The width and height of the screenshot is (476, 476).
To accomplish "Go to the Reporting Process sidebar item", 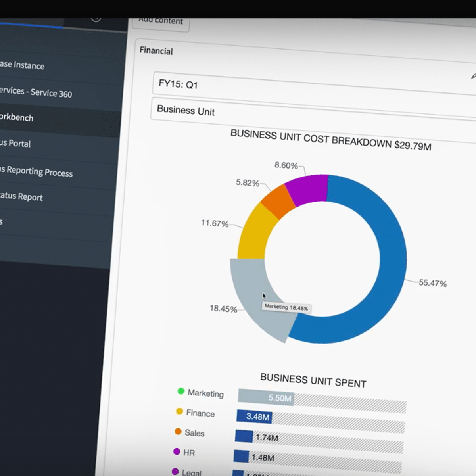I will 36,171.
